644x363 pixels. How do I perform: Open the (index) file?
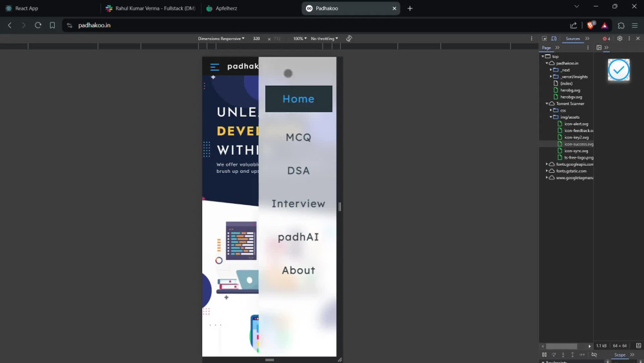566,83
